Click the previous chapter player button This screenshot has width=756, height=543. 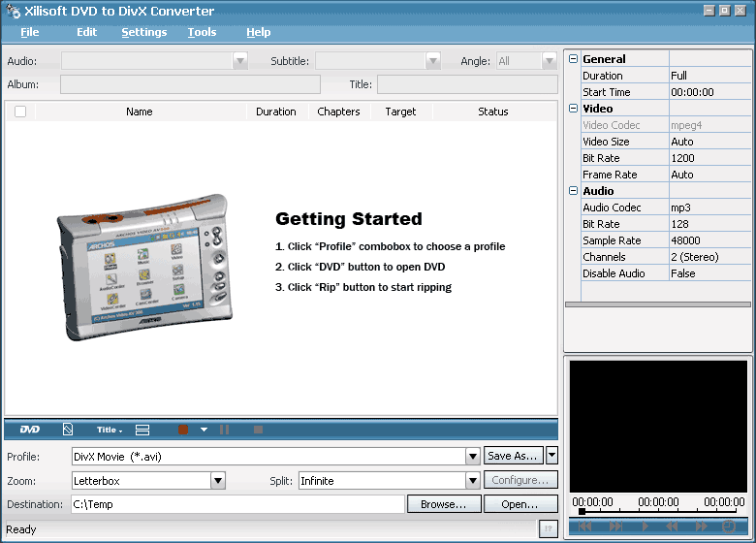(x=584, y=527)
